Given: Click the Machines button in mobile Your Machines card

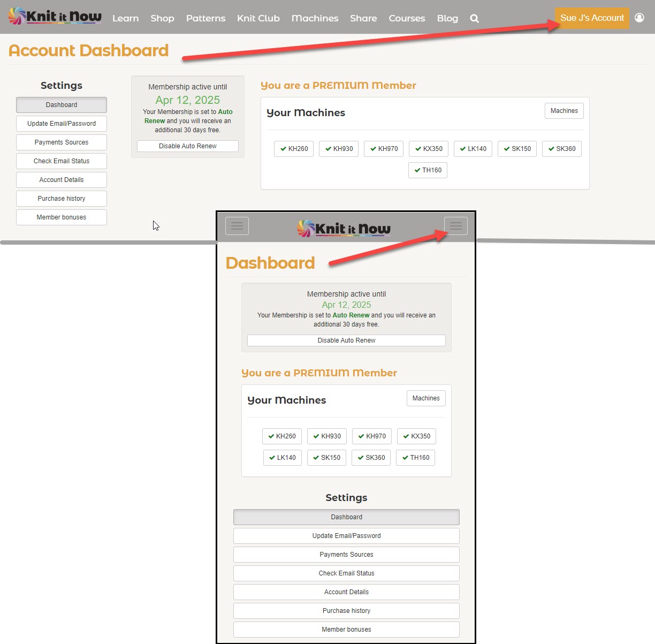Looking at the screenshot, I should (426, 398).
